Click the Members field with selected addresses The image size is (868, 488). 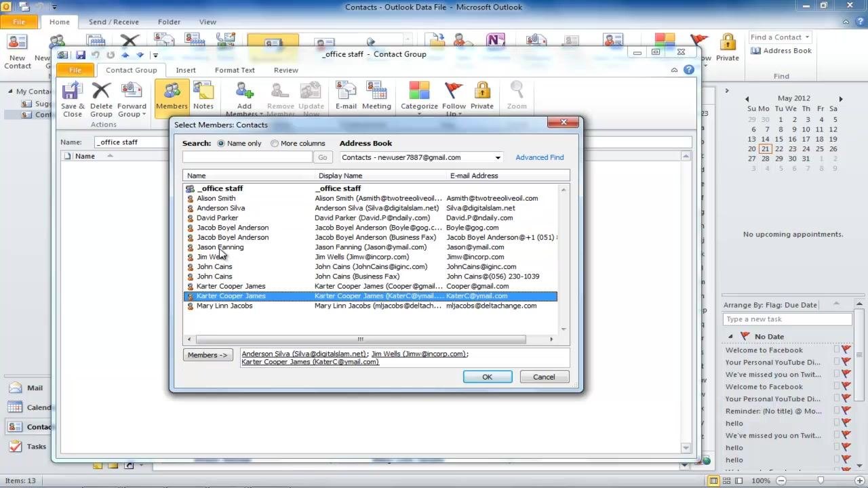(406, 358)
